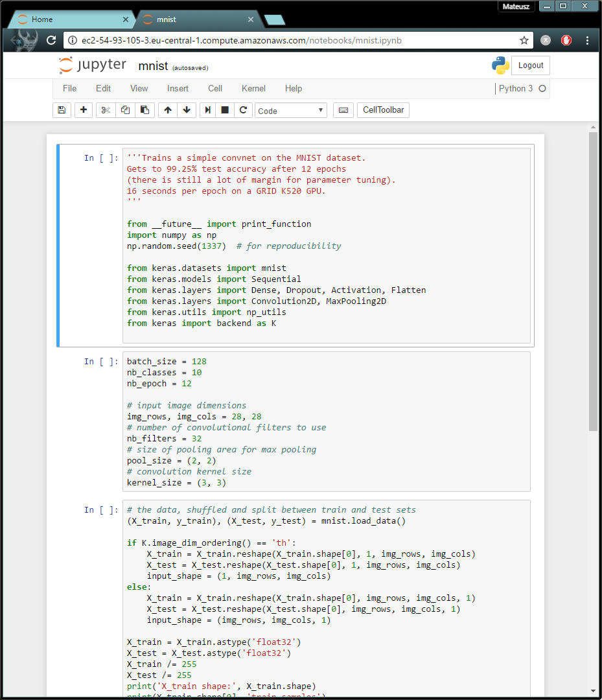This screenshot has height=700, width=602.
Task: Copy selected cells using the toolbar icon
Action: (x=125, y=110)
